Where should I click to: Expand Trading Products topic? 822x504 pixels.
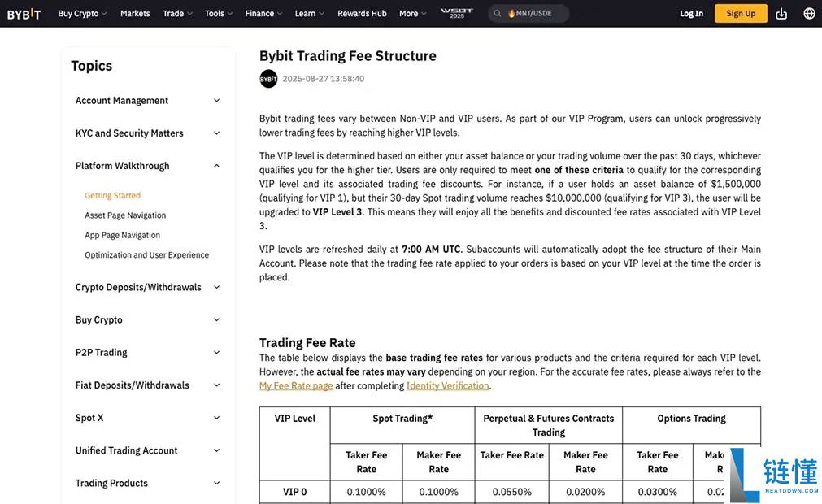(148, 483)
